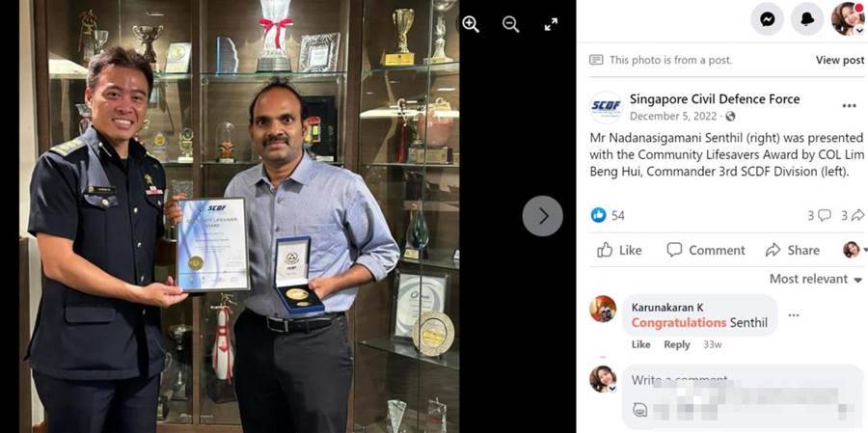The width and height of the screenshot is (868, 433).
Task: Reply to Karunakaran K's comment
Action: tap(677, 344)
